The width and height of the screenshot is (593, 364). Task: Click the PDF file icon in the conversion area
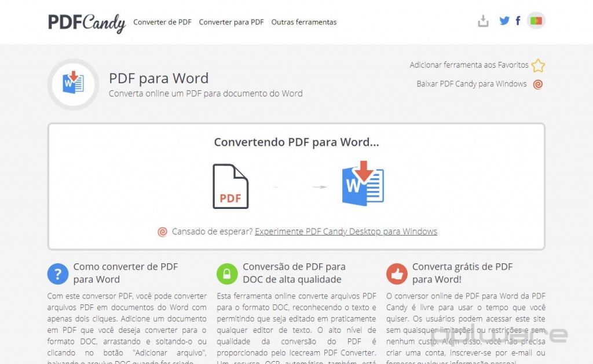pos(230,185)
